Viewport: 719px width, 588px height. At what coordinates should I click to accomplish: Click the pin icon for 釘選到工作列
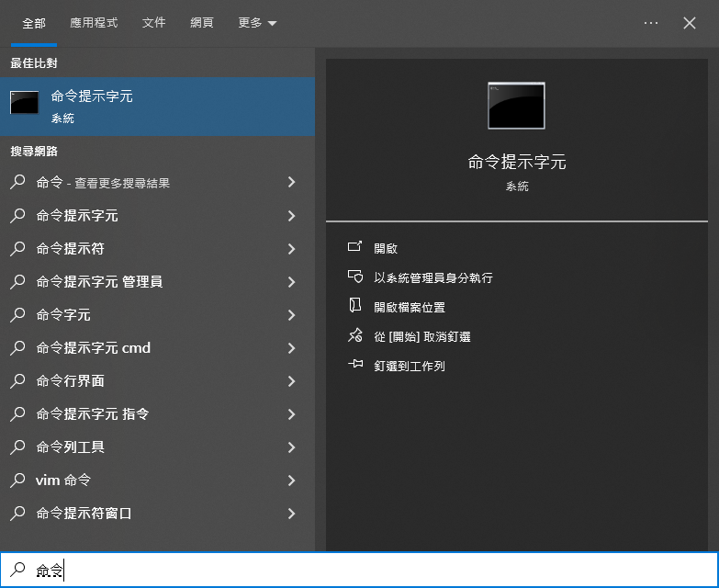click(355, 366)
